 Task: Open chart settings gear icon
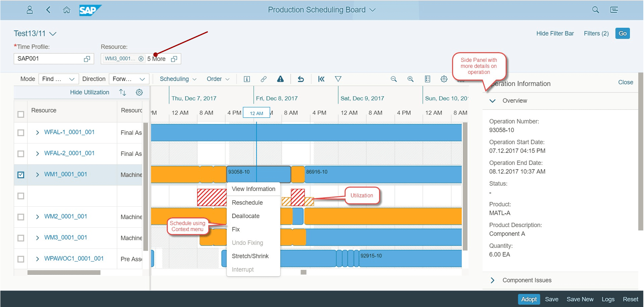[x=444, y=79]
